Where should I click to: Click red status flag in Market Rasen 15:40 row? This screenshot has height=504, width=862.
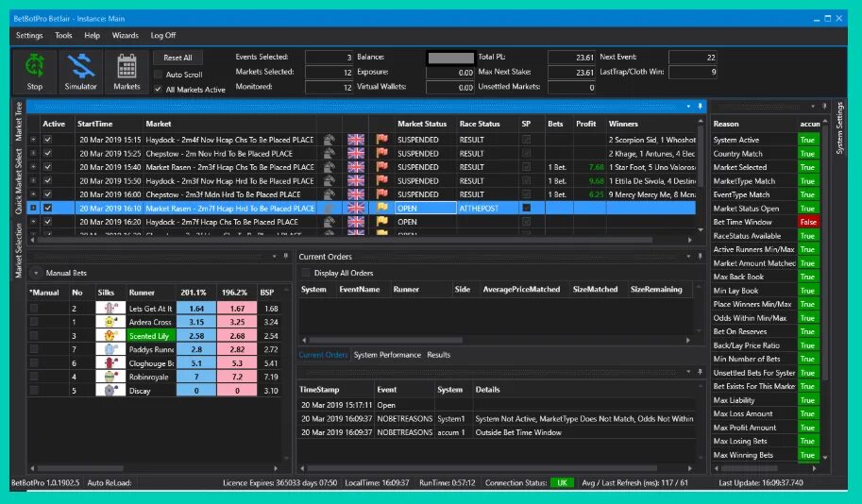click(x=382, y=167)
